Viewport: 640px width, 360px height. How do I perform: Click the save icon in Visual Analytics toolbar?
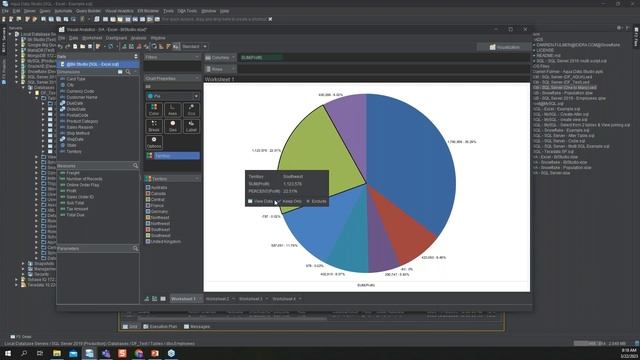(x=90, y=47)
